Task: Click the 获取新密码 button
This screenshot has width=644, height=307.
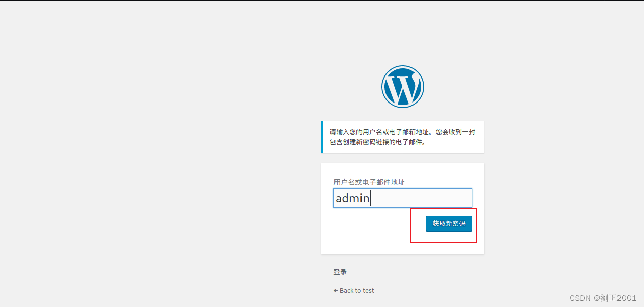Action: [448, 223]
